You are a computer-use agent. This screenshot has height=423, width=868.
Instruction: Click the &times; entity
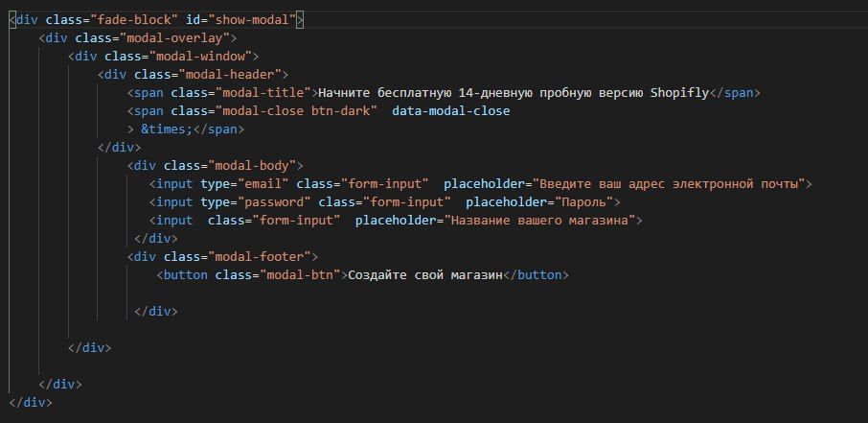[x=167, y=129]
